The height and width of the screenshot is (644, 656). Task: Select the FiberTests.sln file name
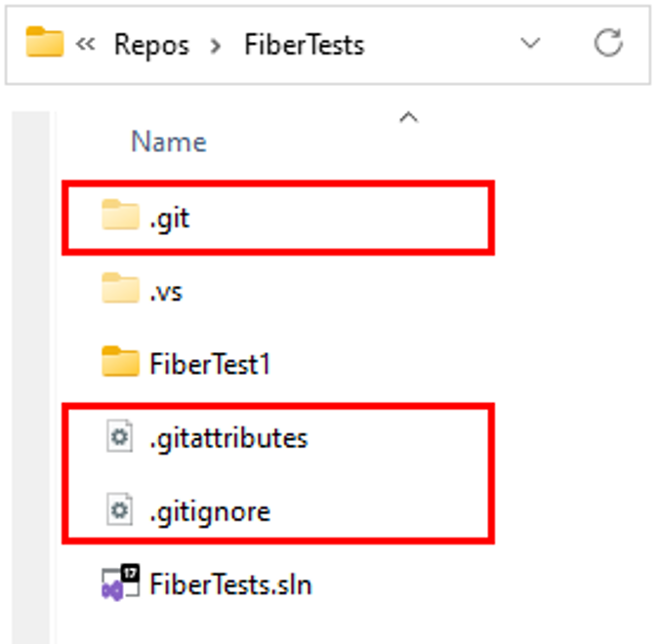(x=230, y=584)
